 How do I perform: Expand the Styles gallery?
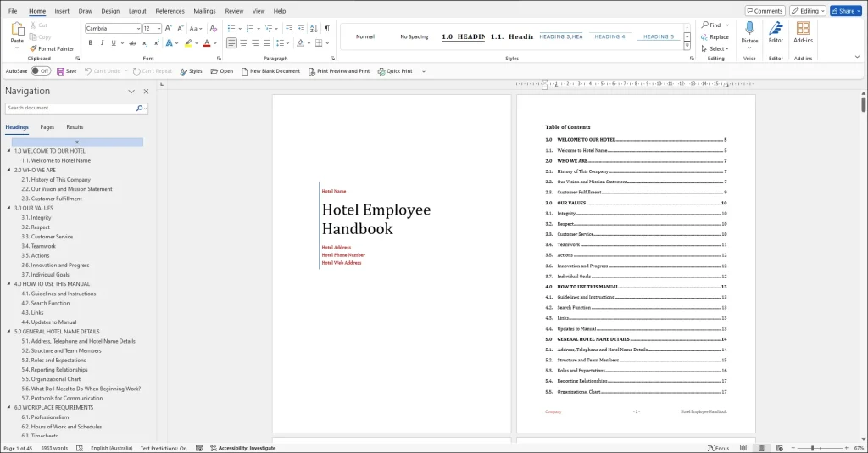click(x=687, y=46)
